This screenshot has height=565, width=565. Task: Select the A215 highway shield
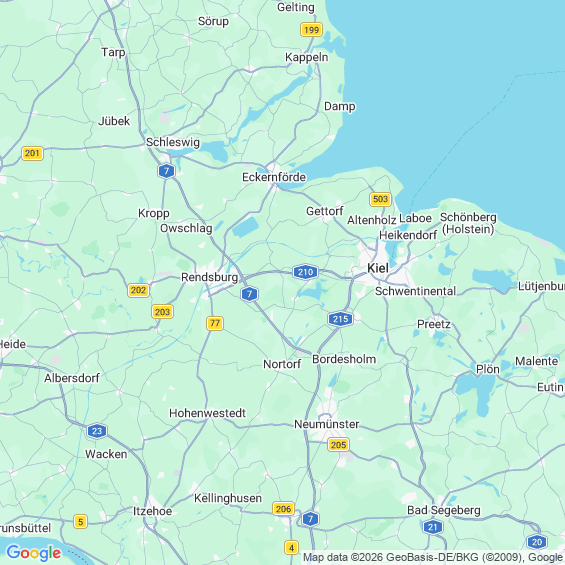point(340,319)
